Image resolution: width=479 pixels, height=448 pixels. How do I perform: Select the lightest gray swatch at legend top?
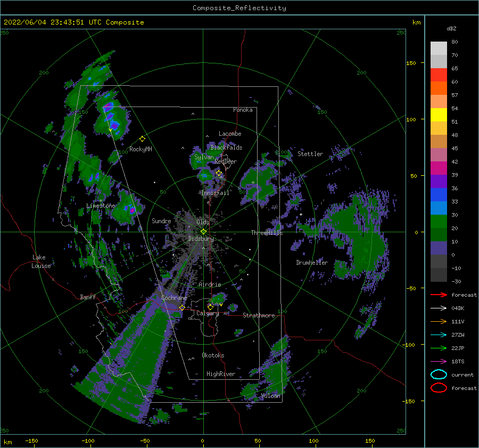(439, 48)
